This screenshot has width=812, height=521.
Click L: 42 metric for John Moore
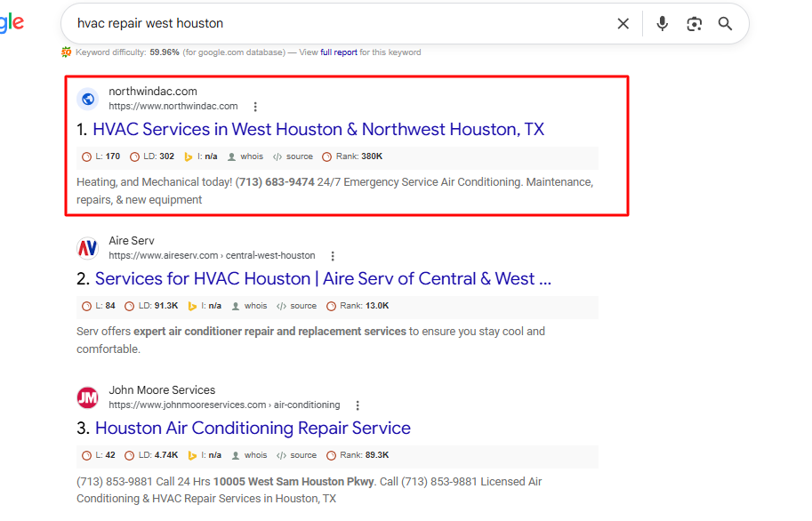[99, 455]
